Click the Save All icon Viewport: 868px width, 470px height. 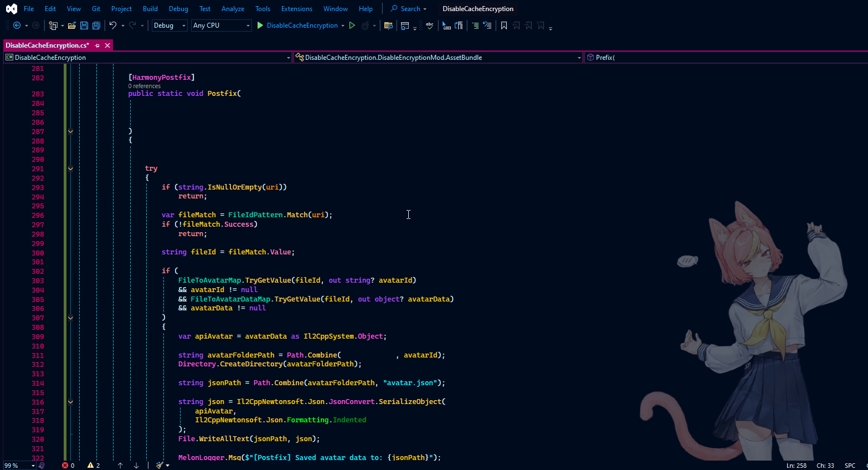[x=96, y=25]
